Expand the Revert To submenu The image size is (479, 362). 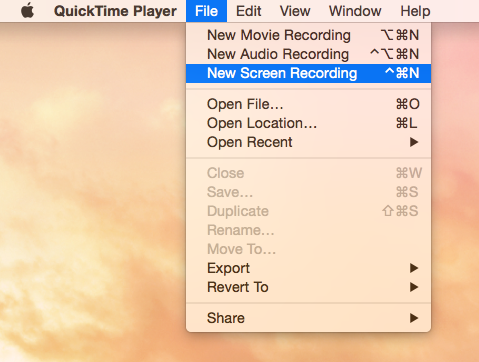point(308,287)
